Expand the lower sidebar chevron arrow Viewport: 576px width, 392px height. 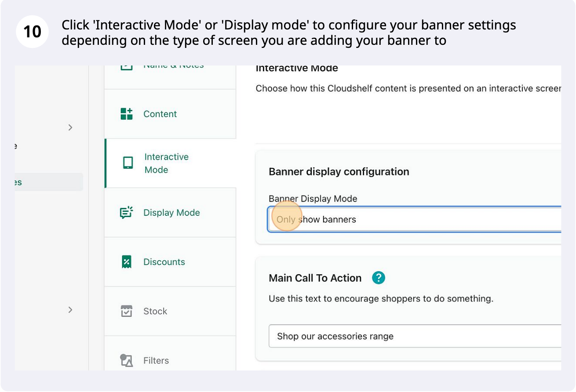tap(70, 310)
